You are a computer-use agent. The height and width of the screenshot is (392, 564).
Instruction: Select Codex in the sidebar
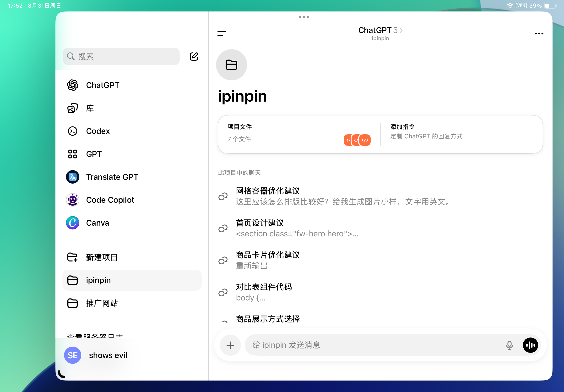point(132,131)
